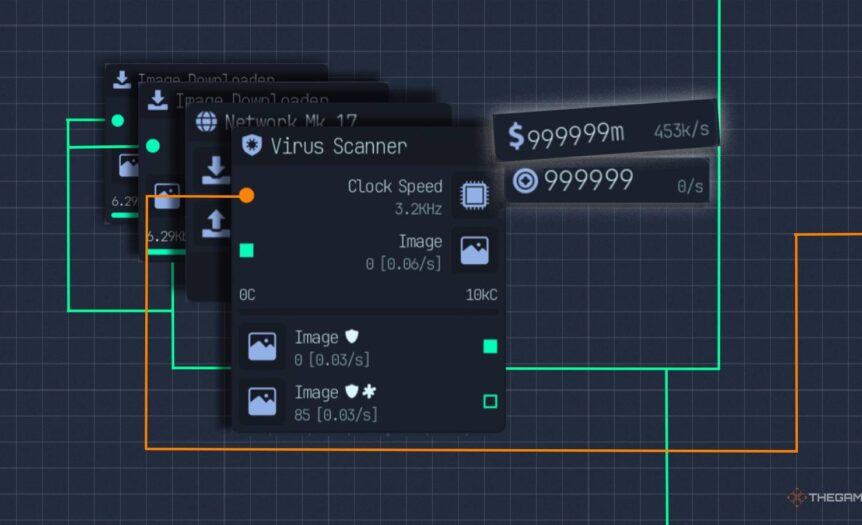
Task: Click the orange Clock Speed input connector
Action: [246, 196]
